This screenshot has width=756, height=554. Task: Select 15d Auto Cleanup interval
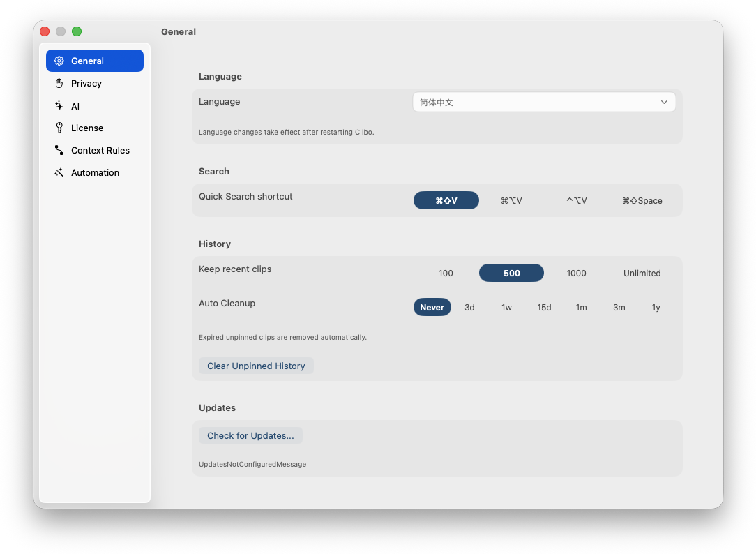545,307
